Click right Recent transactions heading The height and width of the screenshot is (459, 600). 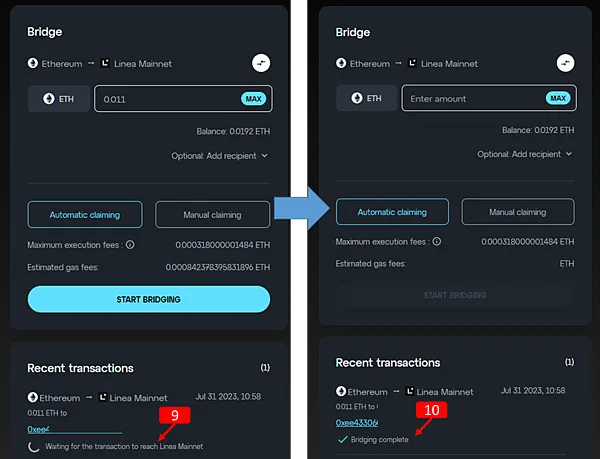coord(388,363)
